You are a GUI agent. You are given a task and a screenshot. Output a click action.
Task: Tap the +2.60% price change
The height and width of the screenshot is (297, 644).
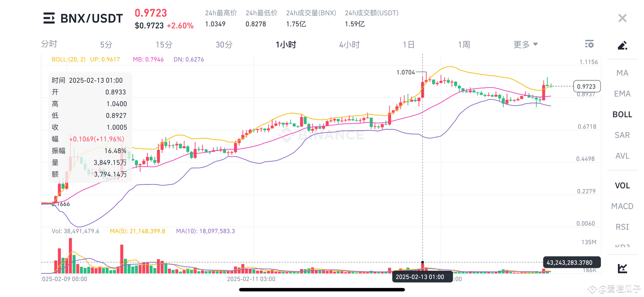pyautogui.click(x=180, y=26)
